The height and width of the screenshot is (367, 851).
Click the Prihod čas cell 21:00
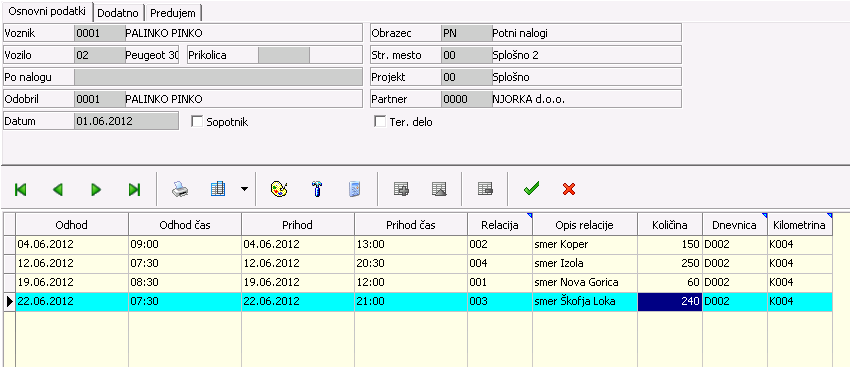410,302
